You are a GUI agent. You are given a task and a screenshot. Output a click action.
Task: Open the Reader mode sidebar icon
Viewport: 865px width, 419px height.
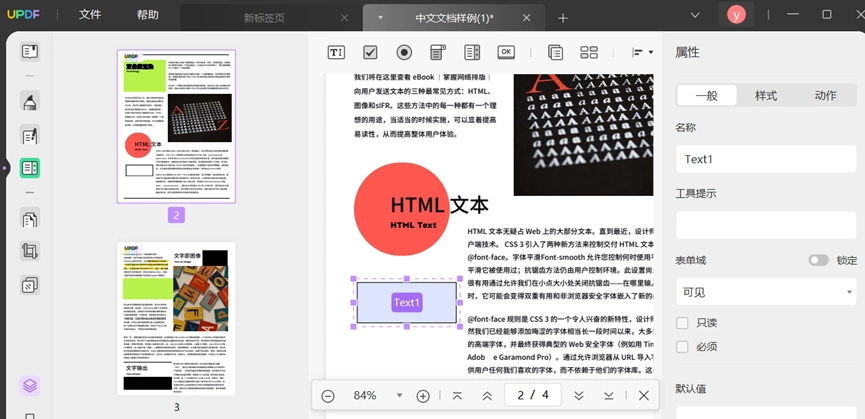pyautogui.click(x=30, y=52)
